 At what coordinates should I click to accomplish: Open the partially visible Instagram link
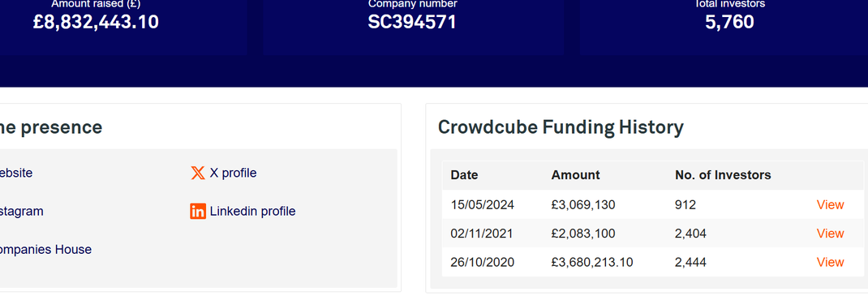click(22, 212)
